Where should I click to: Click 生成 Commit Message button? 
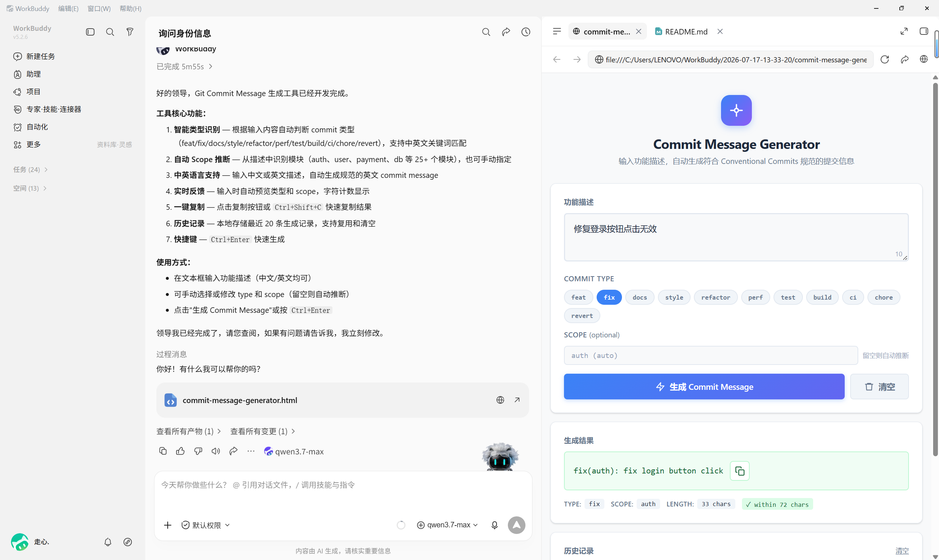click(x=704, y=387)
